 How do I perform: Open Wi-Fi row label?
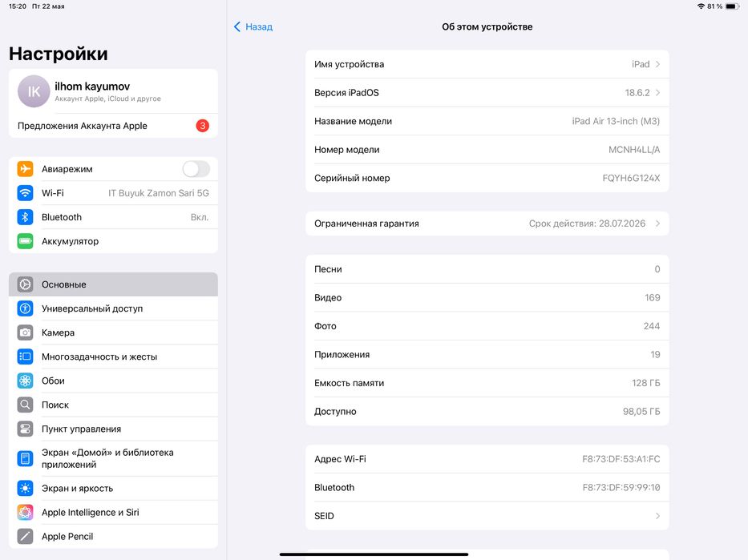[x=52, y=193]
